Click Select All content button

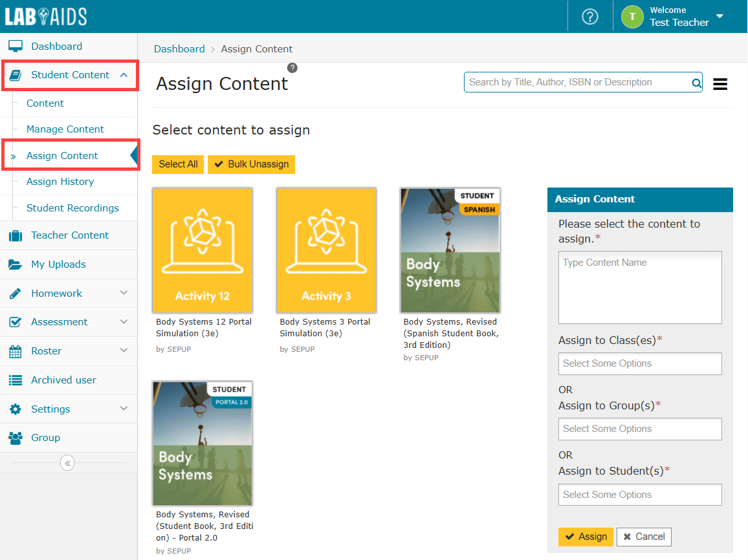pos(178,164)
